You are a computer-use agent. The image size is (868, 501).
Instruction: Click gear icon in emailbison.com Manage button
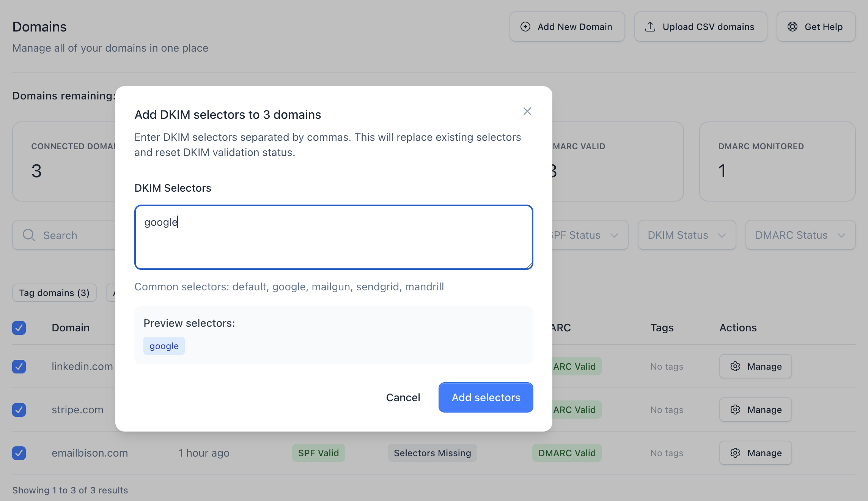click(735, 453)
